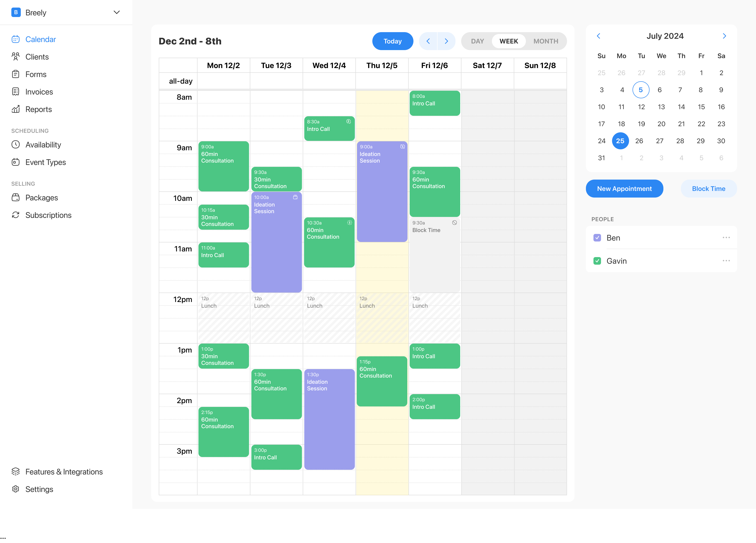Open Invoices from the sidebar
Image resolution: width=756 pixels, height=543 pixels.
(16, 92)
